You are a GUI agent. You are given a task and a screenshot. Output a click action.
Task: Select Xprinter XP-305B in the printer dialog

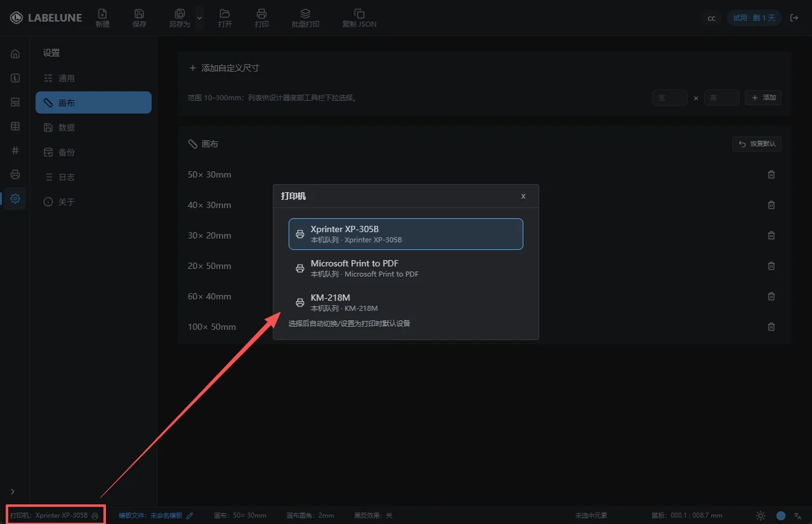(x=406, y=234)
